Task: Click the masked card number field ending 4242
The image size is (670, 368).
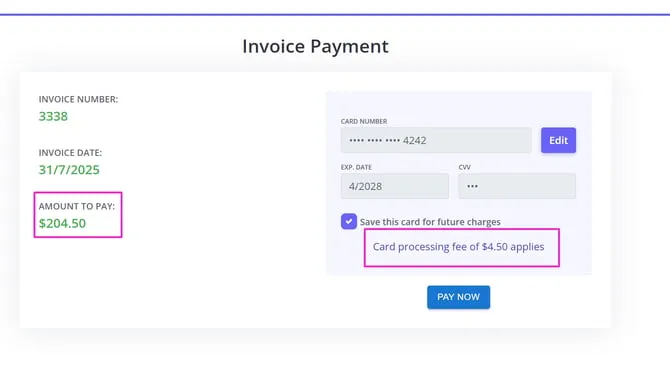Action: [x=436, y=140]
